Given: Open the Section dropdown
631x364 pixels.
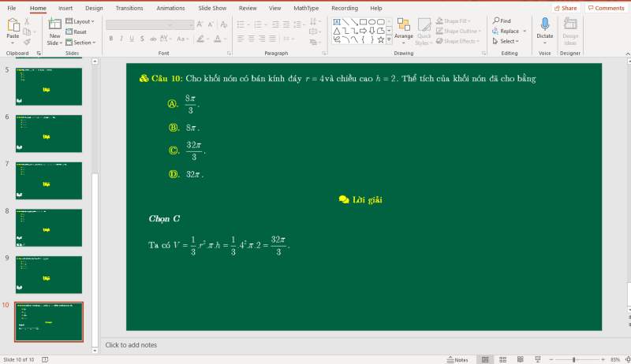Looking at the screenshot, I should [x=80, y=43].
